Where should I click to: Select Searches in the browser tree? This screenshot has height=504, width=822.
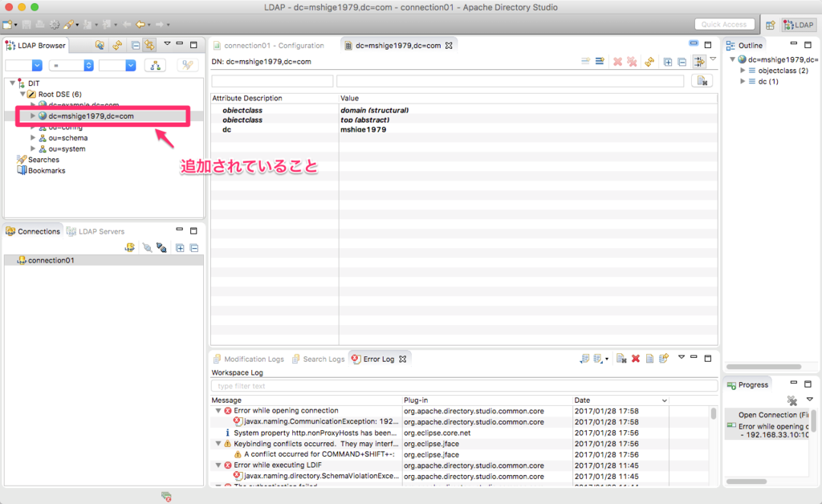pyautogui.click(x=43, y=160)
